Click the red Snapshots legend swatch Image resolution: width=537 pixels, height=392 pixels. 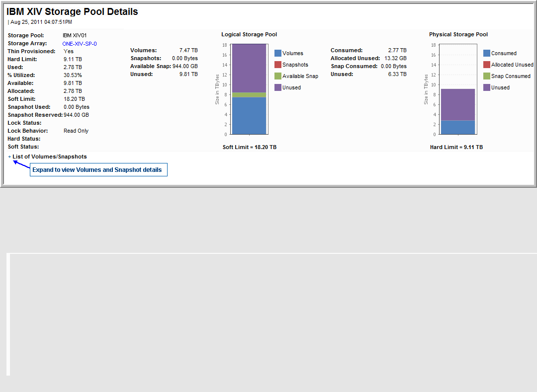coord(278,65)
